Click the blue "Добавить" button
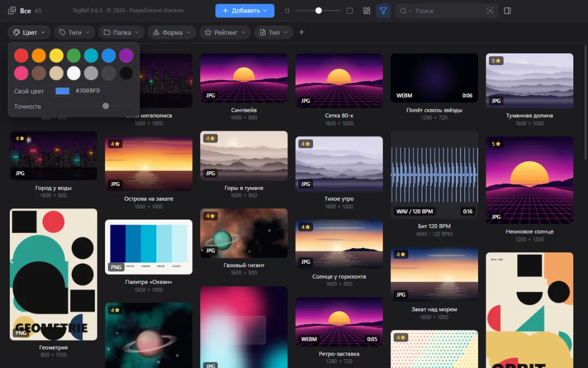This screenshot has width=588, height=368. tap(245, 10)
